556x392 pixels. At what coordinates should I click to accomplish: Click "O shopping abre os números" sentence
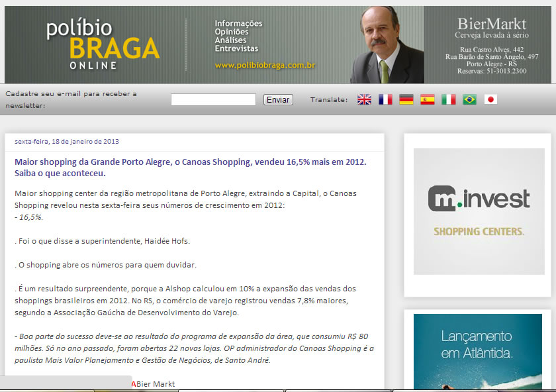pos(105,265)
